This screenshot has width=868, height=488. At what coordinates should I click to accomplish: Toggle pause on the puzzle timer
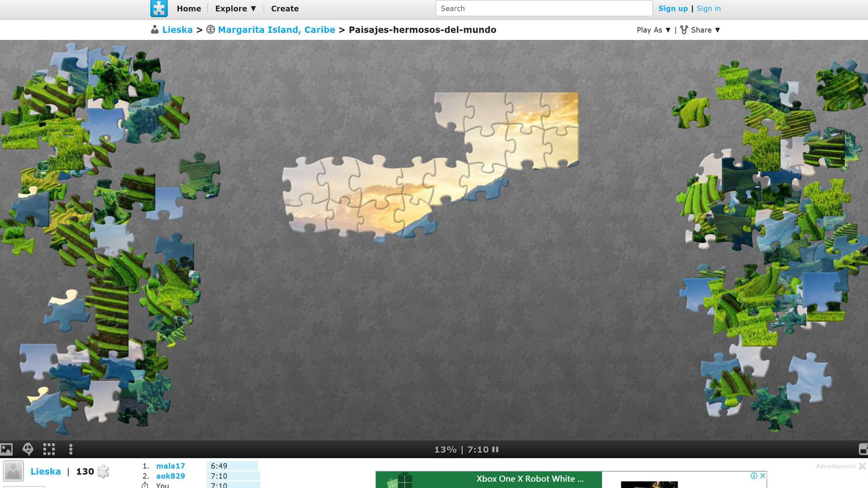pos(496,449)
